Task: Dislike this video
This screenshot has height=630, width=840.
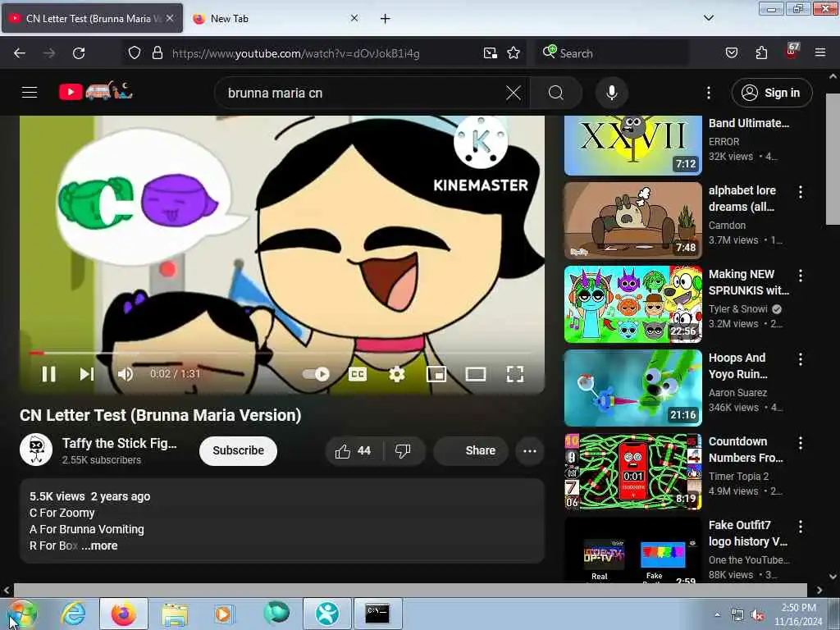Action: 403,451
